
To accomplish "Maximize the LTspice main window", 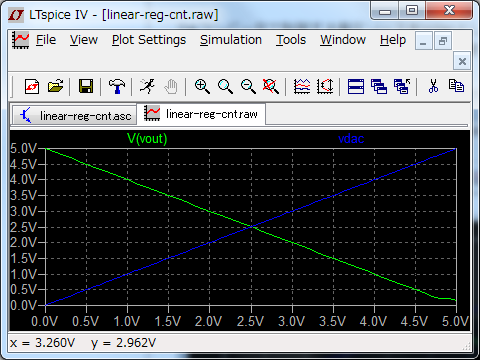I will (412, 11).
